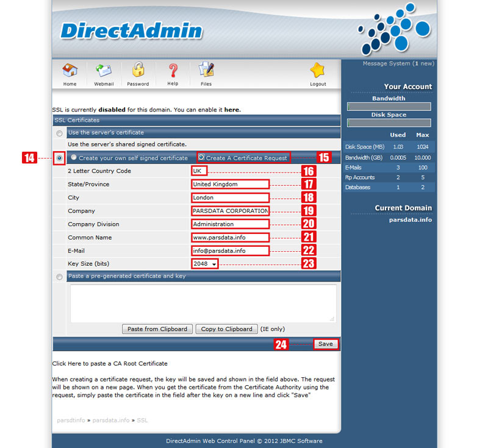Click the parsdata.info current domain link
The image size is (488, 448).
coord(410,220)
